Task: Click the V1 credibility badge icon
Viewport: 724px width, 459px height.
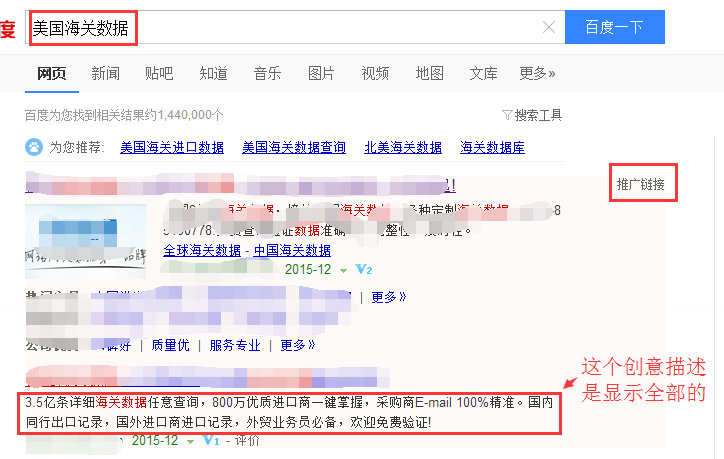Action: [x=211, y=441]
